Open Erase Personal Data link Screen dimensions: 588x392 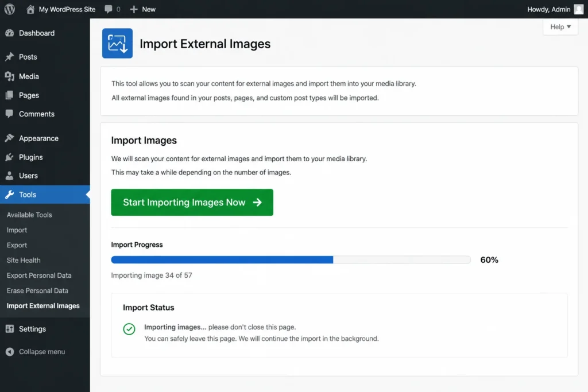tap(37, 290)
